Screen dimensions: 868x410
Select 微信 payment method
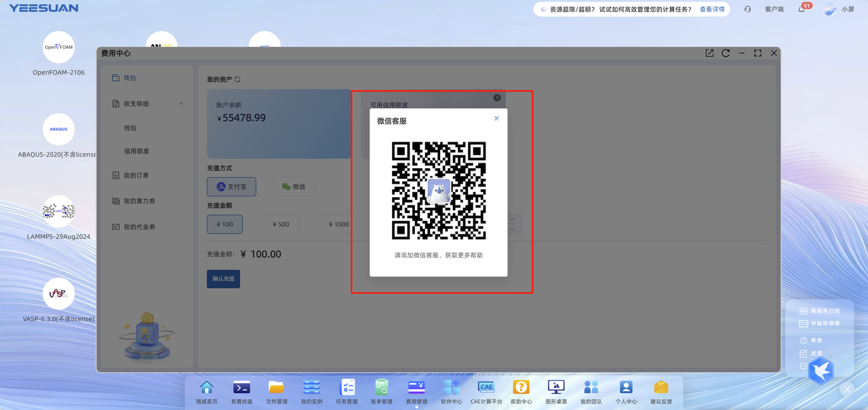tap(294, 186)
